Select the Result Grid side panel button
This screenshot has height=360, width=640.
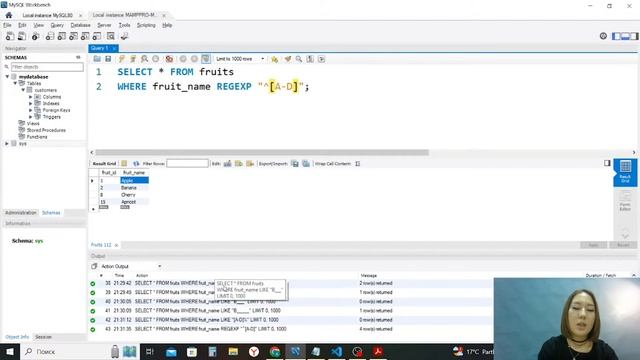[625, 172]
